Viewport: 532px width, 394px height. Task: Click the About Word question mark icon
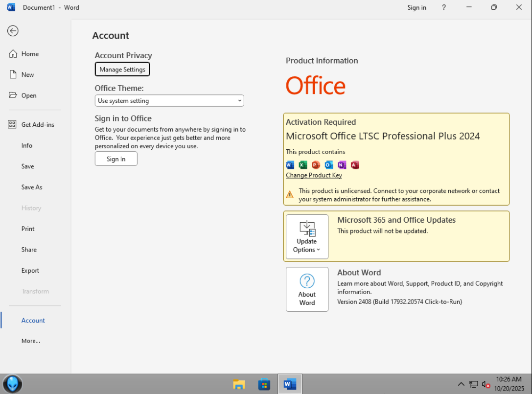tap(307, 281)
